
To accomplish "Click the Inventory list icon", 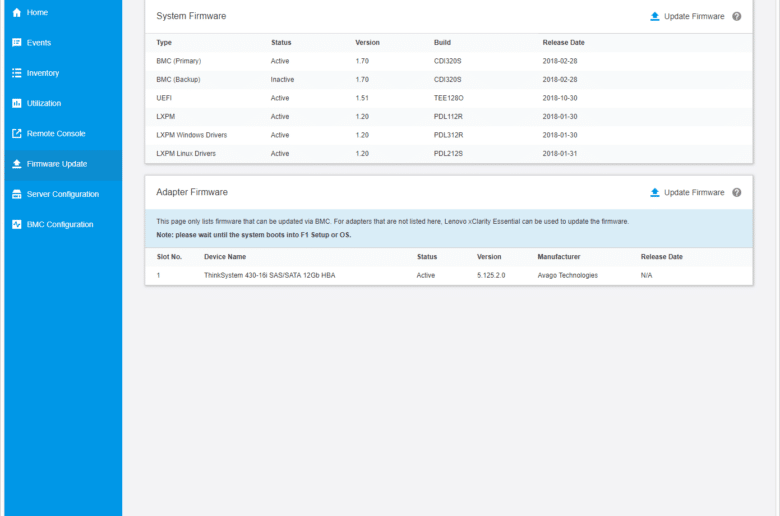I will pos(16,73).
